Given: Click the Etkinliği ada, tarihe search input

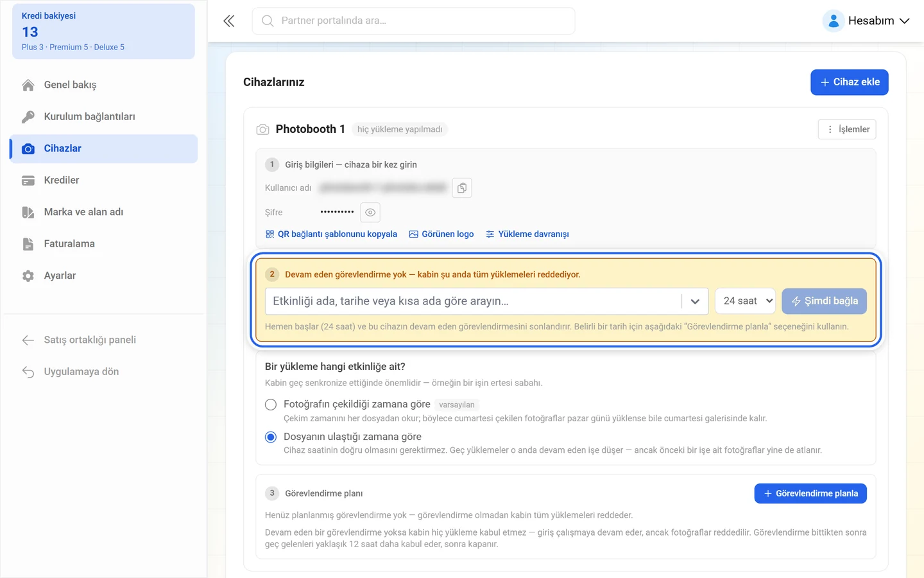Looking at the screenshot, I should pos(473,301).
